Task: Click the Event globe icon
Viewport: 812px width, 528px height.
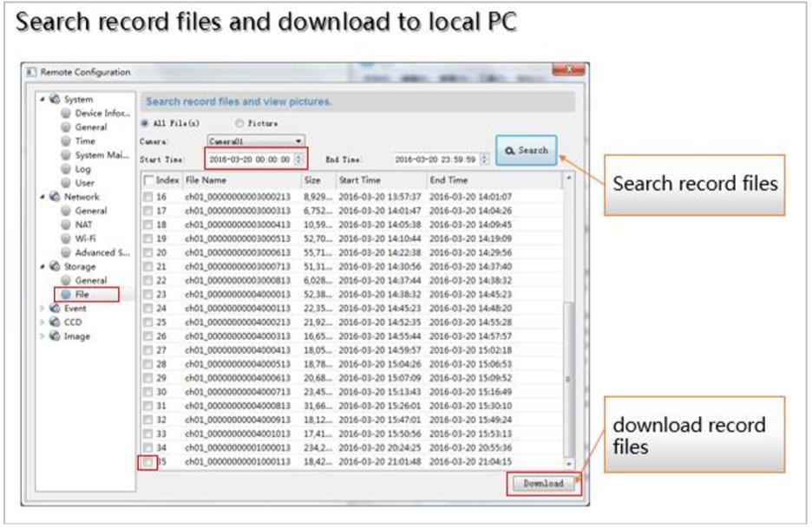Action: click(x=55, y=308)
